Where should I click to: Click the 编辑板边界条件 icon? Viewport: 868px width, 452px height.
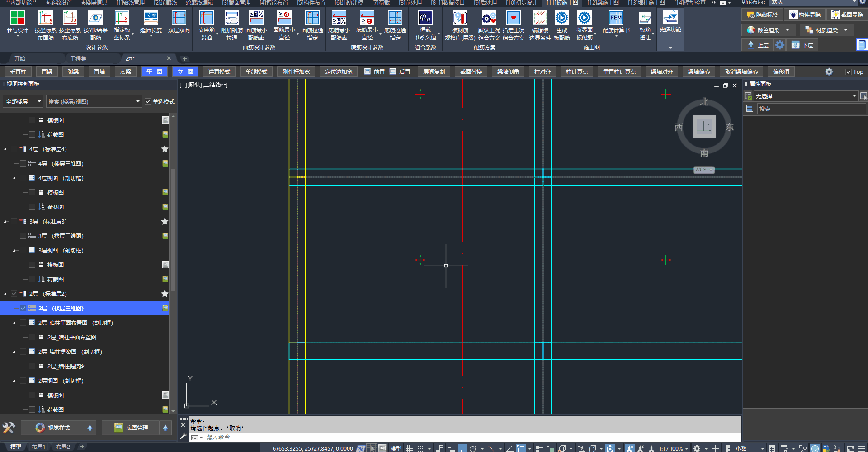pyautogui.click(x=540, y=19)
